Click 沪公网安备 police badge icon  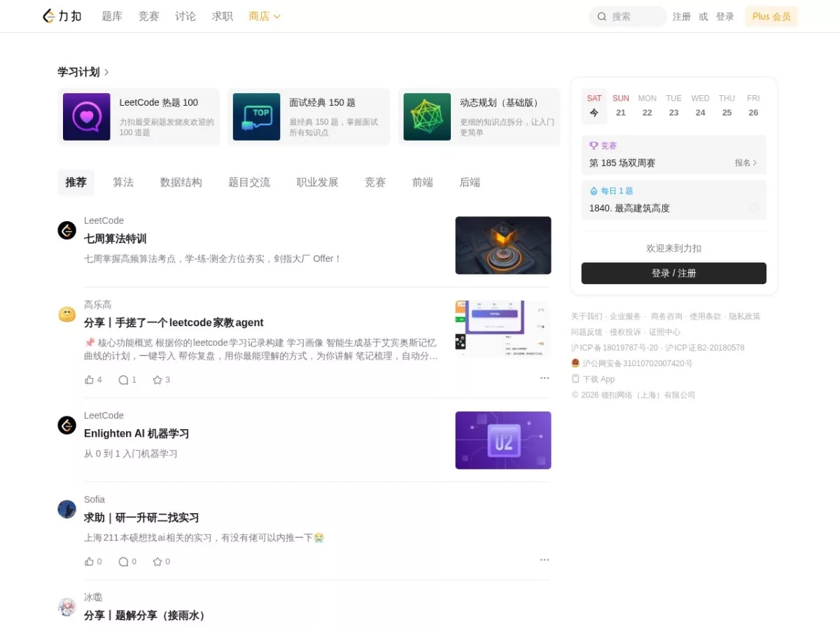[x=575, y=363]
